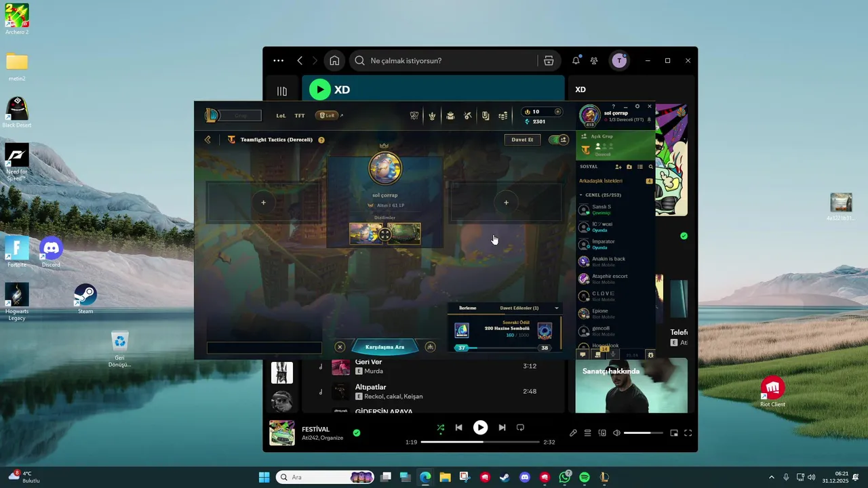Screen dimensions: 868x488
Task: Click the add RP plus icon
Action: tap(558, 112)
